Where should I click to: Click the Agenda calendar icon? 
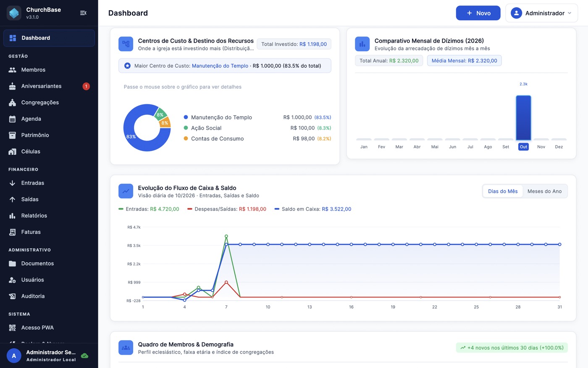click(x=13, y=119)
